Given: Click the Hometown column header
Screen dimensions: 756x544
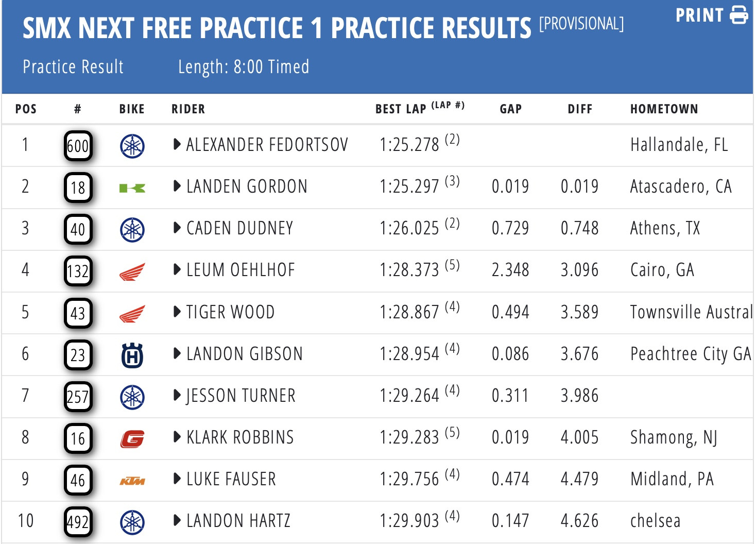Looking at the screenshot, I should (664, 109).
